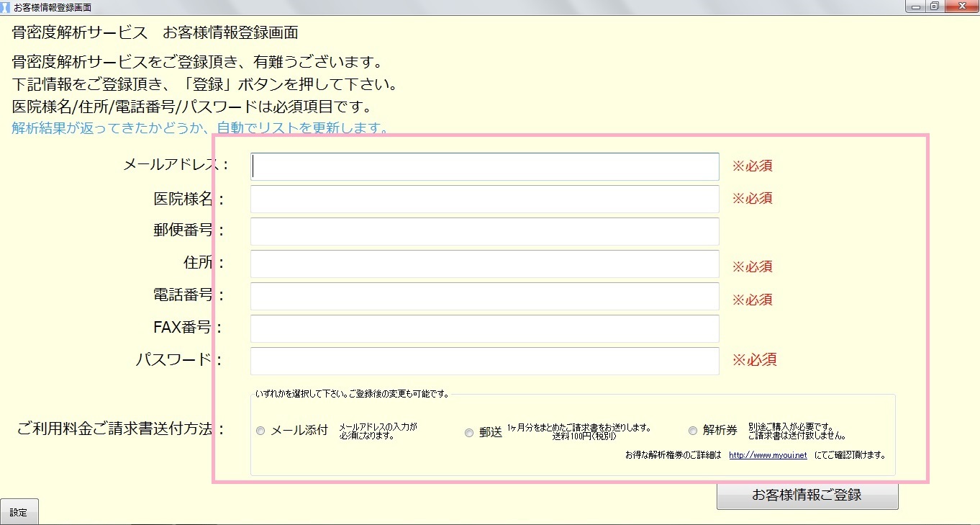Screen dimensions: 980x525
Task: Open the www.myoui.net link
Action: (x=767, y=455)
